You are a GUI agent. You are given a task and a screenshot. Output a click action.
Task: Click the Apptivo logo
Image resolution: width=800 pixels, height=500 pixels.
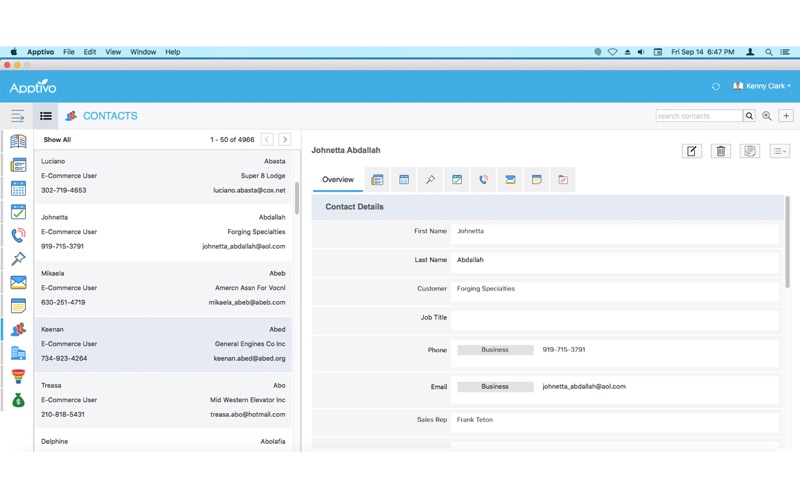click(x=33, y=87)
